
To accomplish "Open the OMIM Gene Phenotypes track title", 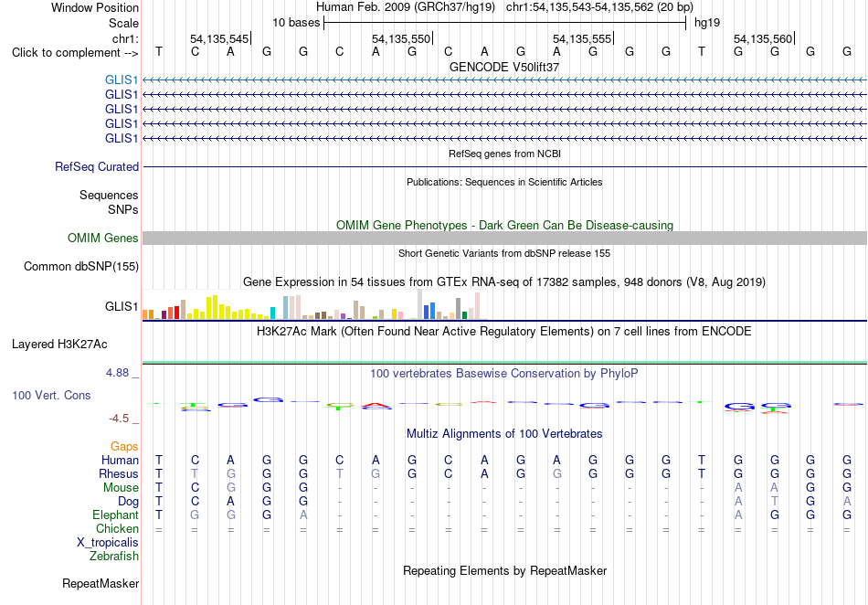I will coord(504,226).
